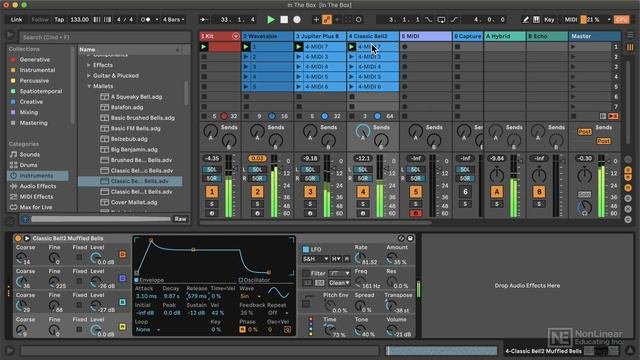Toggle the Automation Arm button
640x360 pixels.
[x=327, y=19]
